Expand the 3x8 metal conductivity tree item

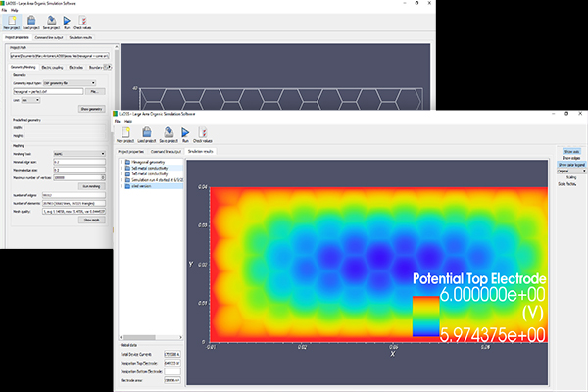pos(122,168)
